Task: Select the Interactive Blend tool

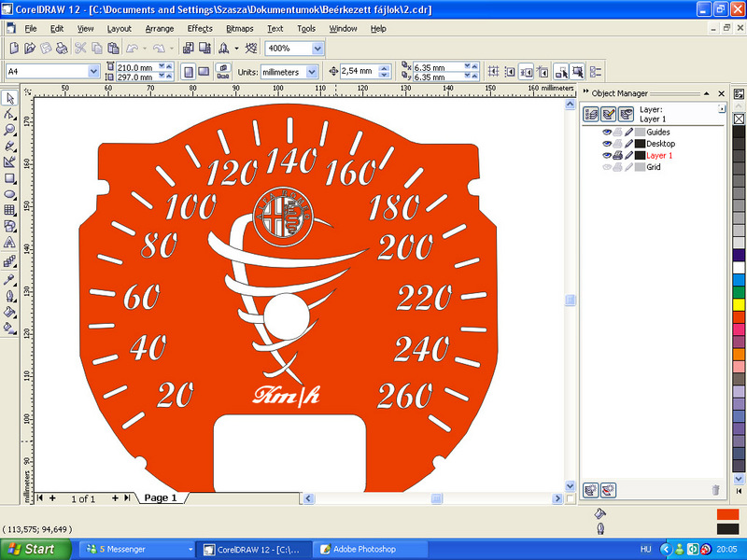Action: [x=9, y=261]
